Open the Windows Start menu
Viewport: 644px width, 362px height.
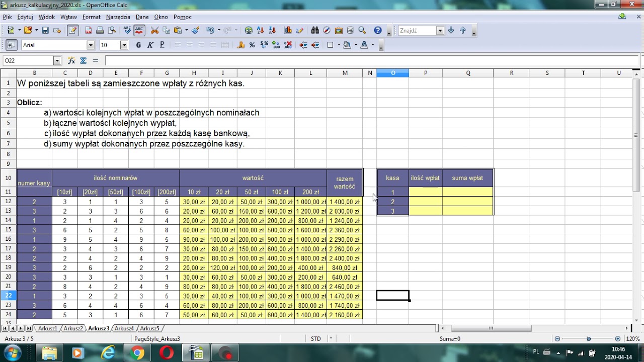coord(12,352)
